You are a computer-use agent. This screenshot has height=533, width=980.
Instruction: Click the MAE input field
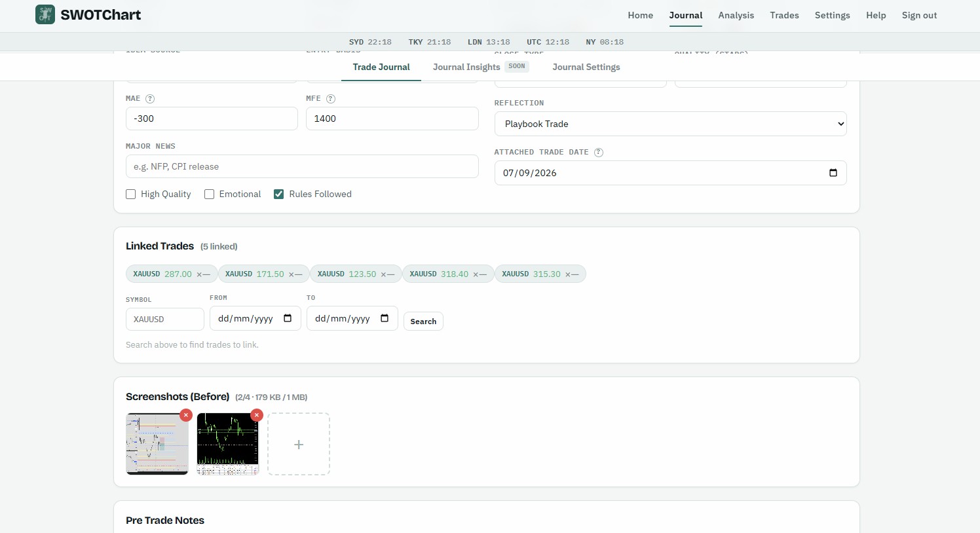(212, 119)
